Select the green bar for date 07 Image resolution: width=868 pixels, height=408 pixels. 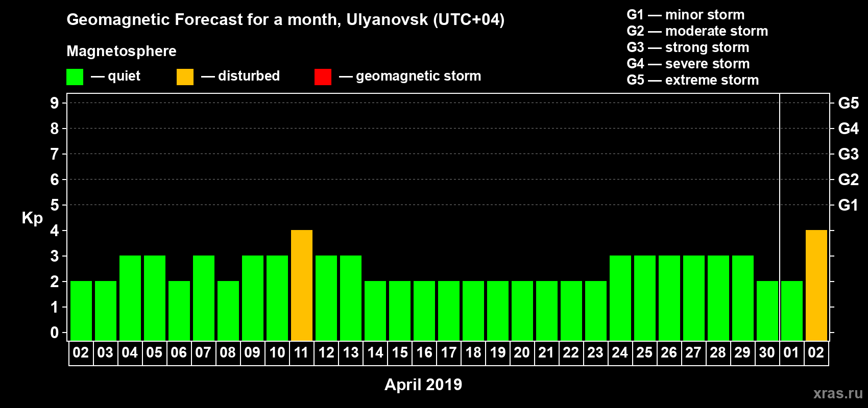point(204,298)
